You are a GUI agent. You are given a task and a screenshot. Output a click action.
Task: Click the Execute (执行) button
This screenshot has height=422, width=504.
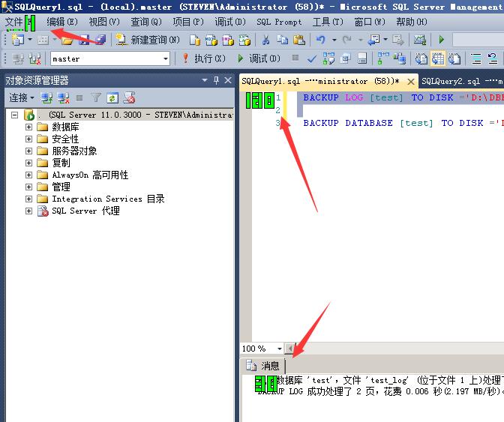coord(203,58)
